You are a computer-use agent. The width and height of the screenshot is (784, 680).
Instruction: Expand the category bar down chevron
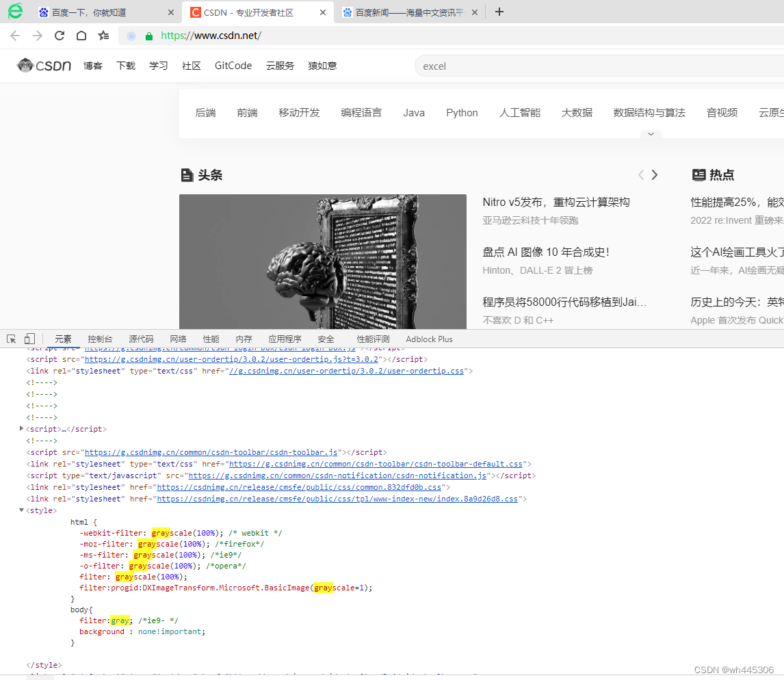point(651,134)
